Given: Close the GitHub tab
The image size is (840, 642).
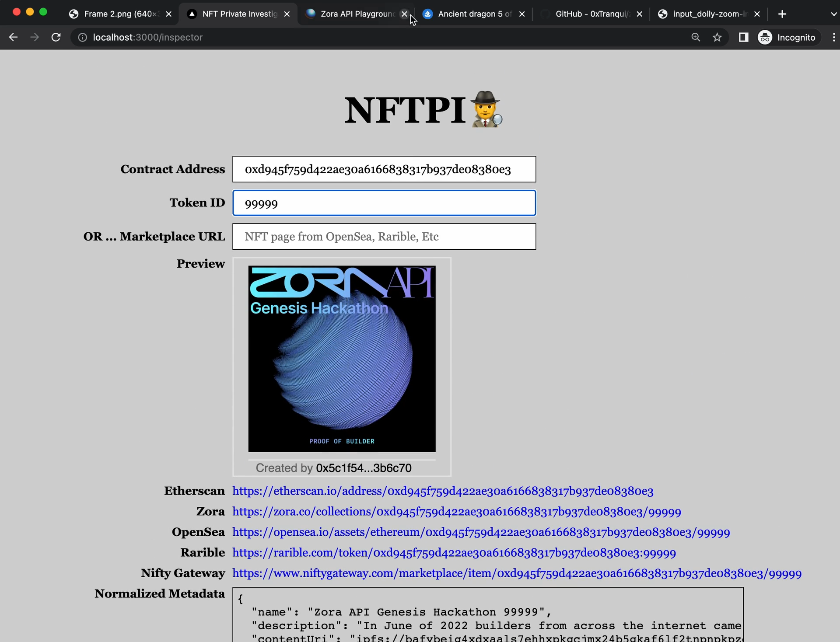Looking at the screenshot, I should pyautogui.click(x=640, y=14).
